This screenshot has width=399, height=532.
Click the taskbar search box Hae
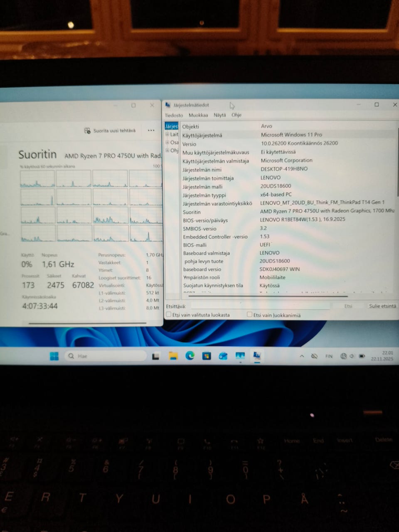[106, 356]
